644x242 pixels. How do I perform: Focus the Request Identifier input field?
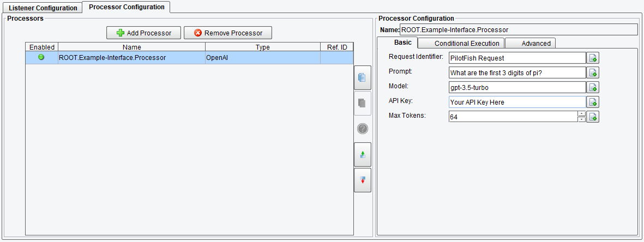517,58
